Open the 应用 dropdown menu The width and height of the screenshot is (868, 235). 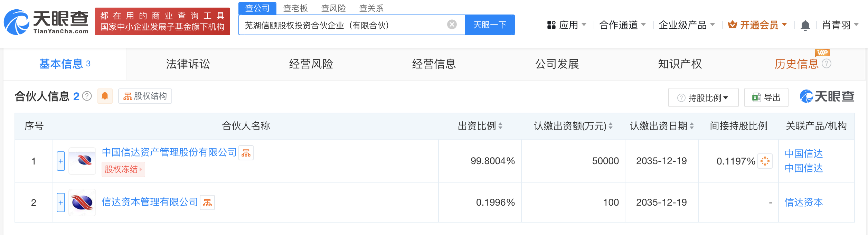[x=567, y=25]
